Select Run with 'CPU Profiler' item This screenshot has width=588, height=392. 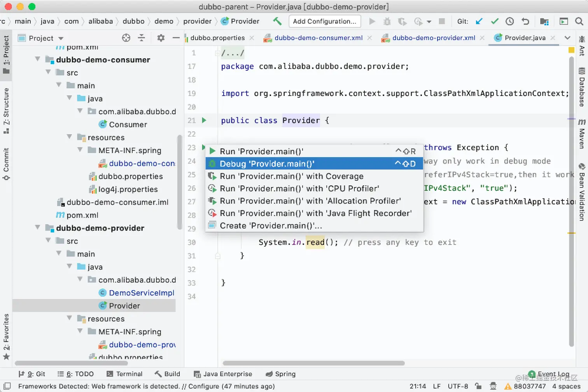[314, 188]
